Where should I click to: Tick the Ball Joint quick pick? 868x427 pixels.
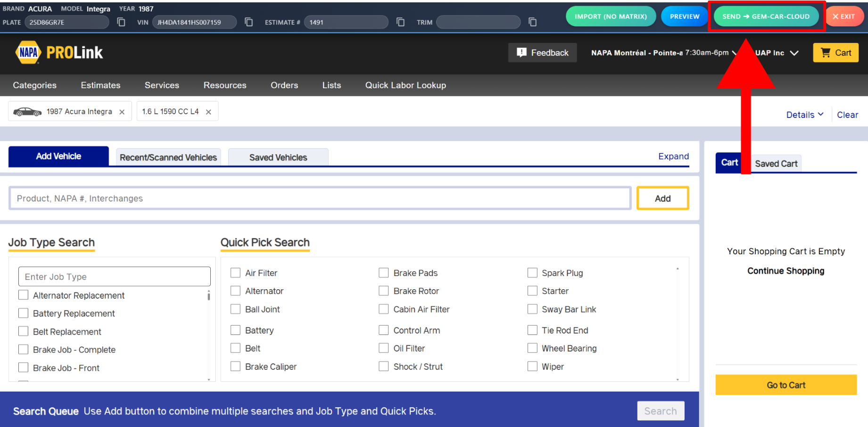tap(235, 309)
